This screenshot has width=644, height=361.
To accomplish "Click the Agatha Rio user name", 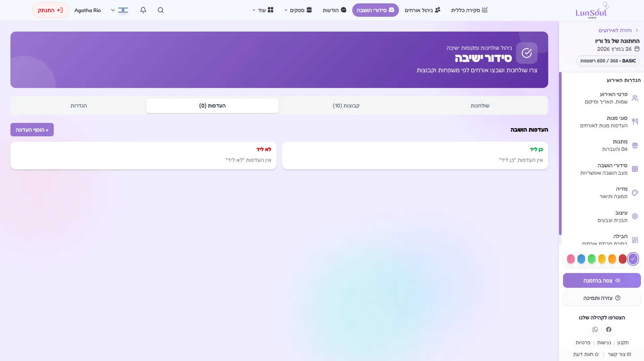I will coord(88,10).
